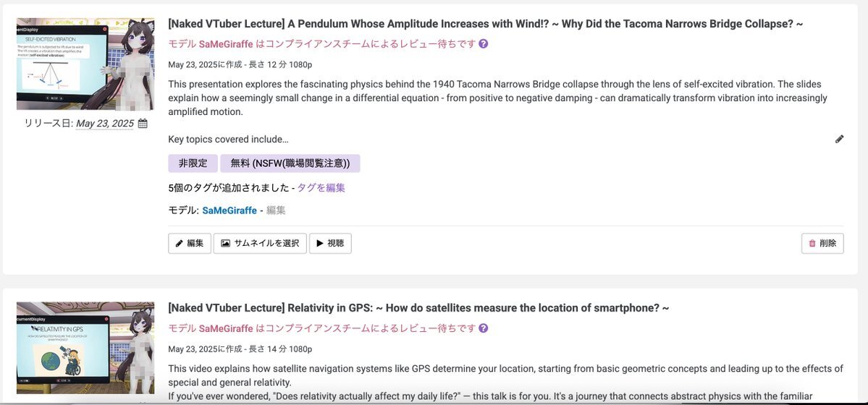Click SaMeGiraffe link next to モデル label

[229, 210]
